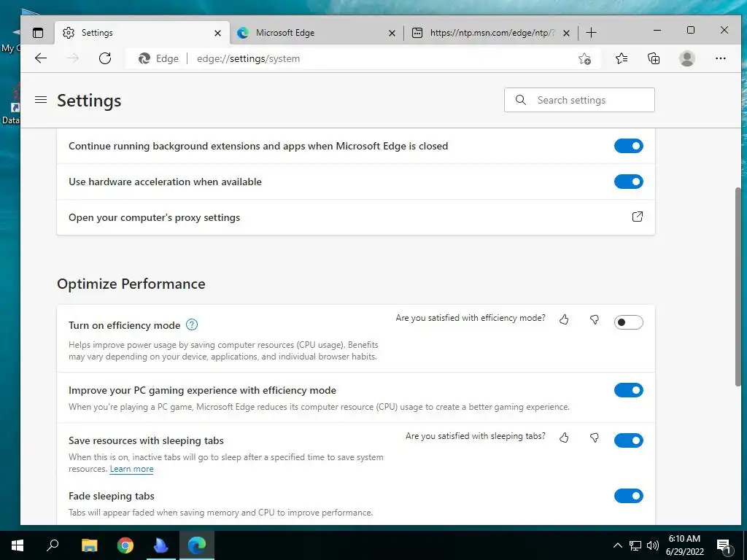Disable hardware acceleration toggle

click(628, 182)
